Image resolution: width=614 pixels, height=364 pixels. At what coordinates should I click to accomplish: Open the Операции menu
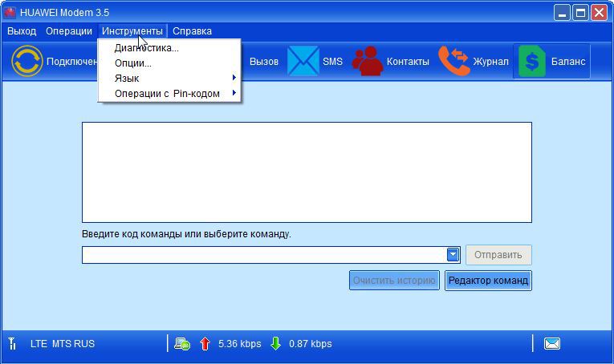point(69,31)
